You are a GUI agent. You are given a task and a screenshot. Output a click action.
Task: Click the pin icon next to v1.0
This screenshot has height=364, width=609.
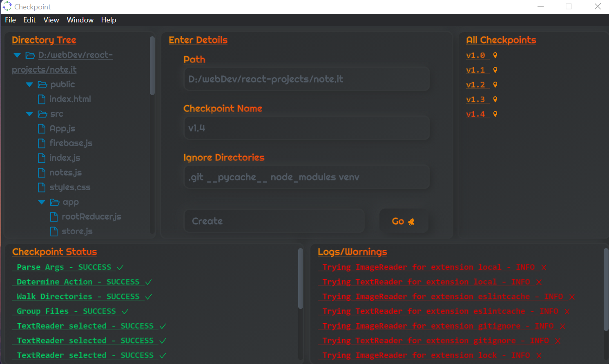click(495, 55)
